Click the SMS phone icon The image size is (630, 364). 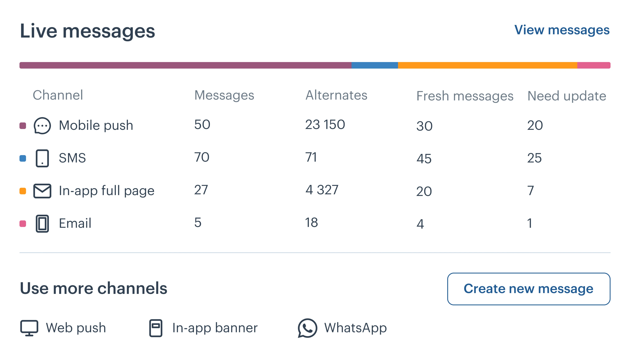pyautogui.click(x=42, y=158)
